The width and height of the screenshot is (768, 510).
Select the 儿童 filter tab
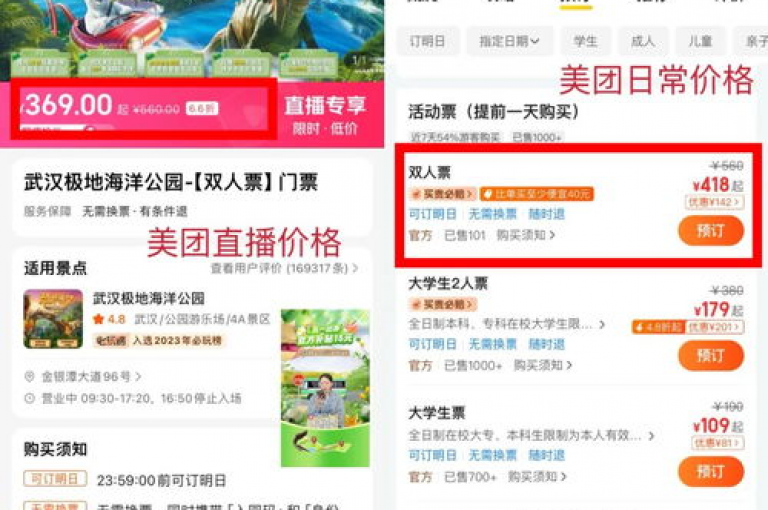point(700,41)
